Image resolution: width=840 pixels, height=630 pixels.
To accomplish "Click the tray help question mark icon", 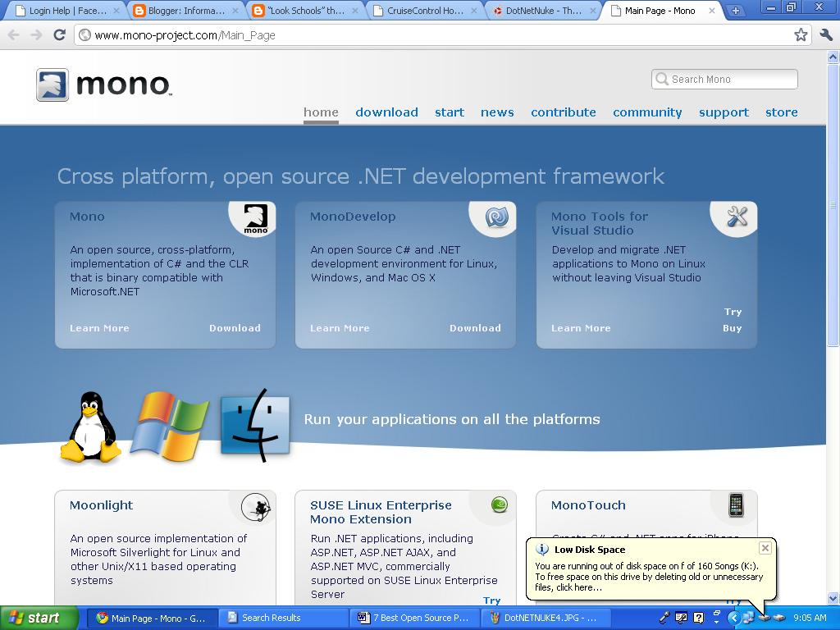I will [x=698, y=618].
